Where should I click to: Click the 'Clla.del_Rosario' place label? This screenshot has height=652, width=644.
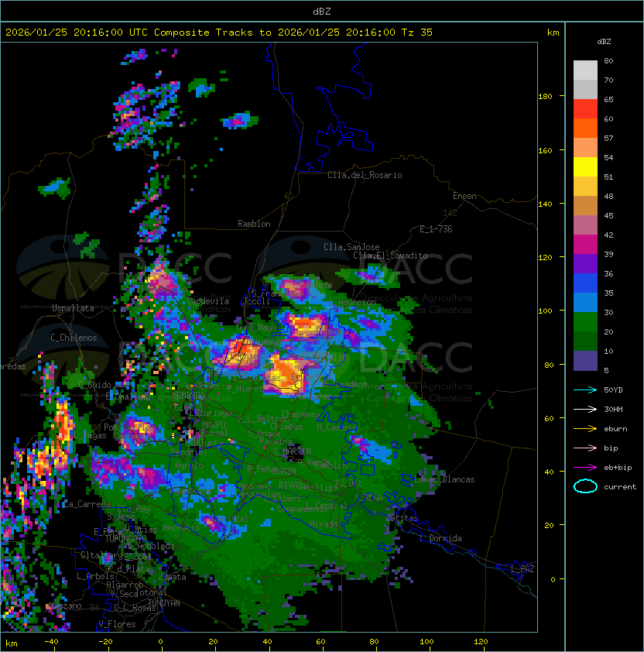pyautogui.click(x=365, y=176)
